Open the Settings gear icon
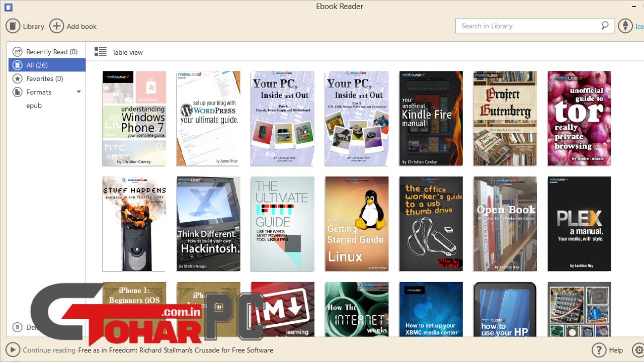The height and width of the screenshot is (362, 644). [x=639, y=350]
